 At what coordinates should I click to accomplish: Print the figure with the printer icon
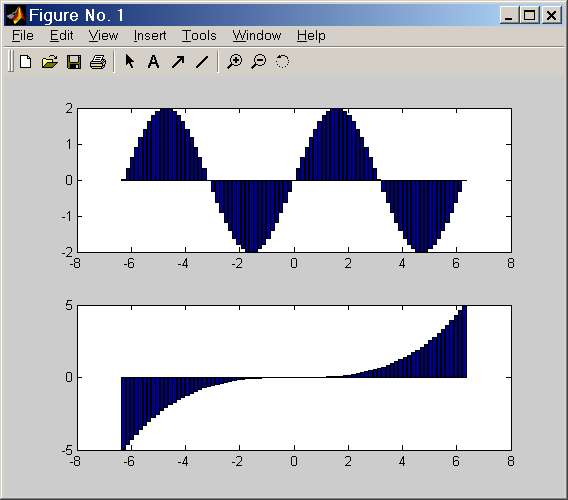[x=98, y=62]
